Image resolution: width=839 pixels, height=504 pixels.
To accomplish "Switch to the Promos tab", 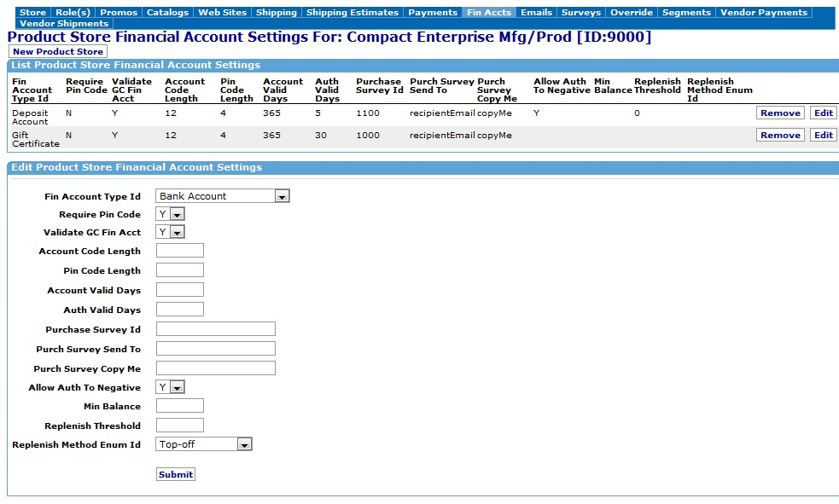I will [119, 12].
